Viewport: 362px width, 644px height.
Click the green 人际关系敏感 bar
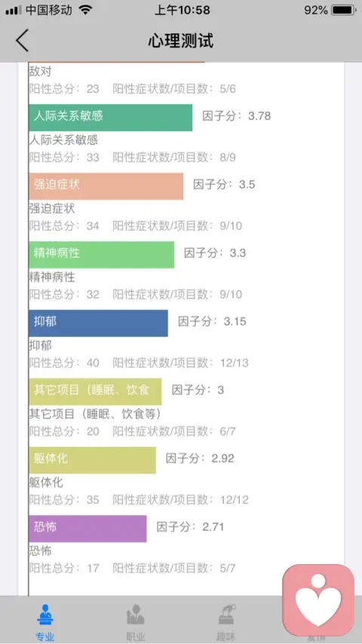[x=111, y=118]
